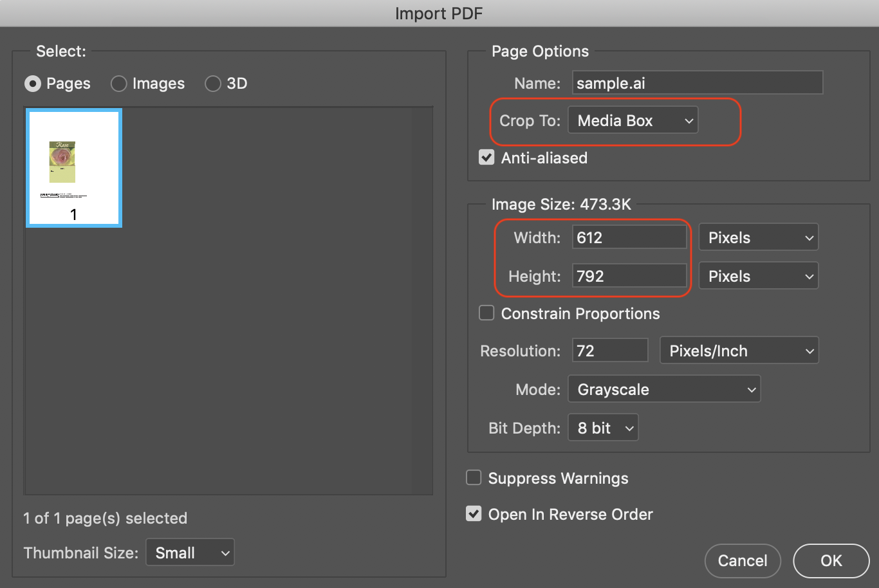879x588 pixels.
Task: Open the Thumbnail Size dropdown
Action: point(190,552)
